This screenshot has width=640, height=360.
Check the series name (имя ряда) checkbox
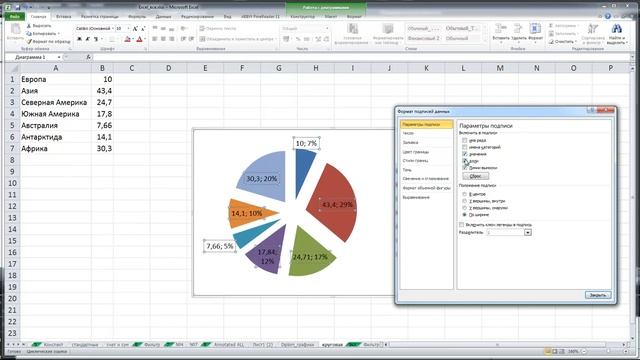[x=464, y=140]
